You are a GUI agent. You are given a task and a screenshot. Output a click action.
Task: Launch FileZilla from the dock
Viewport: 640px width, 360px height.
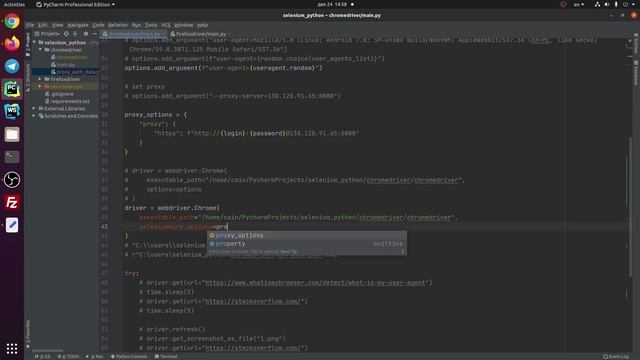click(x=12, y=202)
